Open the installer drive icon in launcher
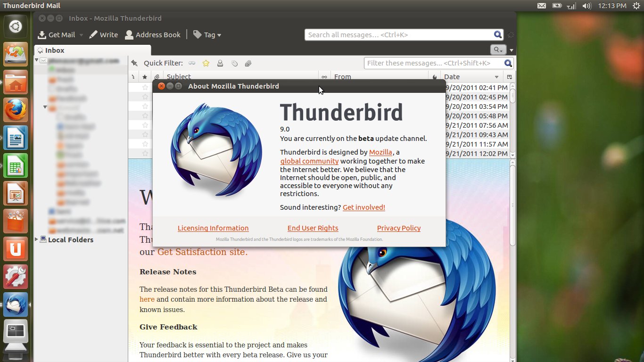The width and height of the screenshot is (644, 362). pyautogui.click(x=16, y=55)
